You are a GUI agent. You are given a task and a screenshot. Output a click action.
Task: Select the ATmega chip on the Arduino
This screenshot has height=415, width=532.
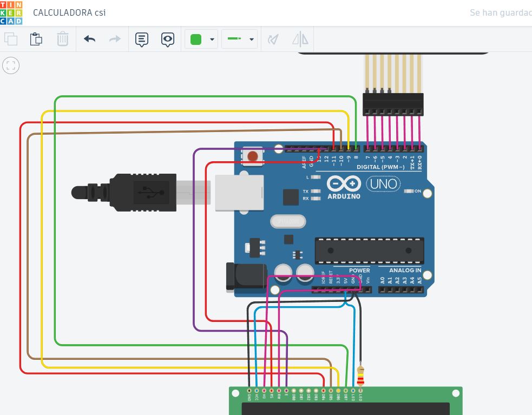tap(370, 251)
